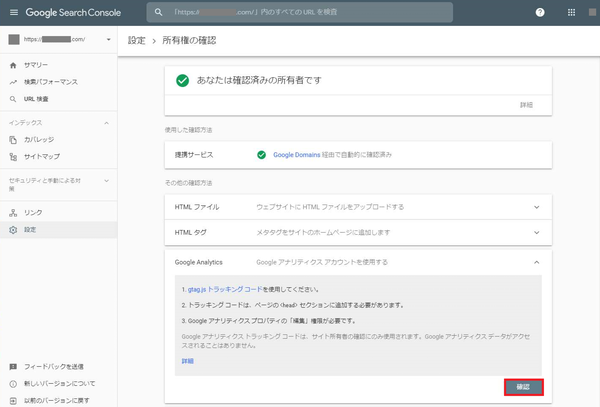Collapse the インデックス sidebar section

[x=107, y=122]
